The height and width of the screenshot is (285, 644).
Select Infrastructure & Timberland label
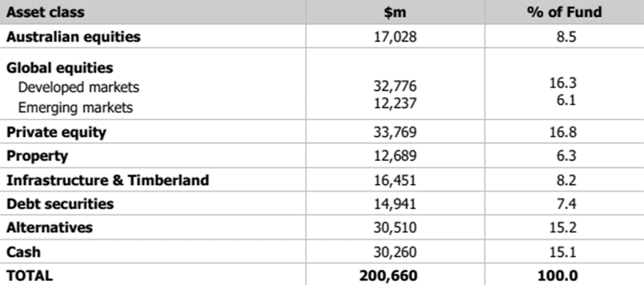(x=108, y=179)
